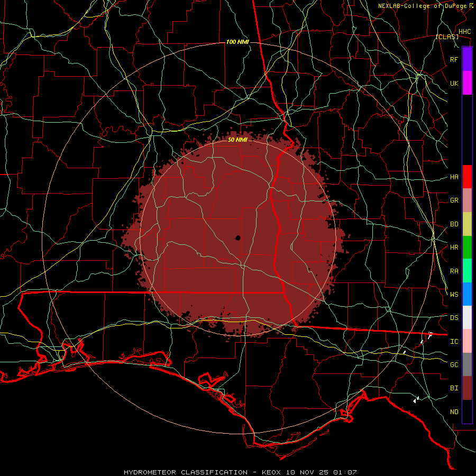This screenshot has width=476, height=476.
Task: Click the 'WS' legend label
Action: (454, 295)
